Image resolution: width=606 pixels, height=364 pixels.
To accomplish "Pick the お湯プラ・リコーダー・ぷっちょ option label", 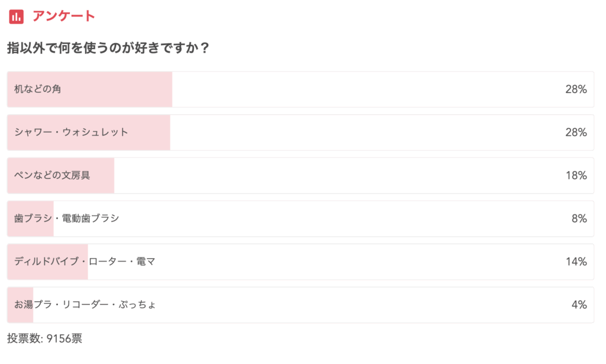I will tap(85, 305).
